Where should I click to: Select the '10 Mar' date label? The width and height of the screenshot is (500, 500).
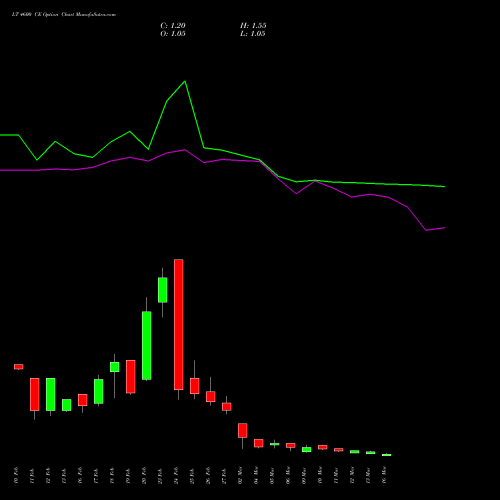[321, 475]
